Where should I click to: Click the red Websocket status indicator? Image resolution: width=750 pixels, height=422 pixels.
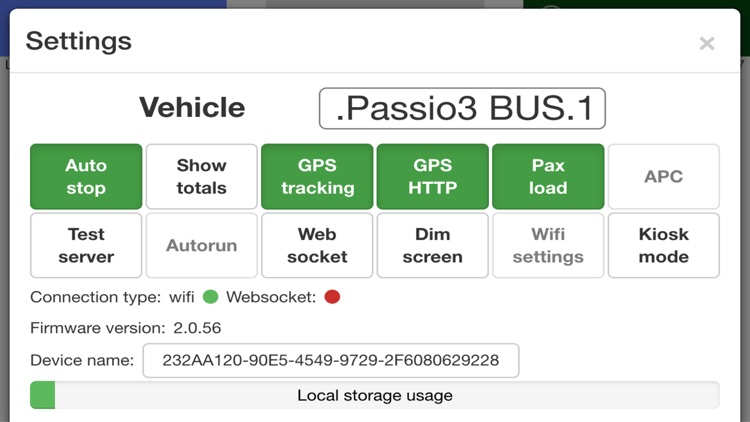332,297
